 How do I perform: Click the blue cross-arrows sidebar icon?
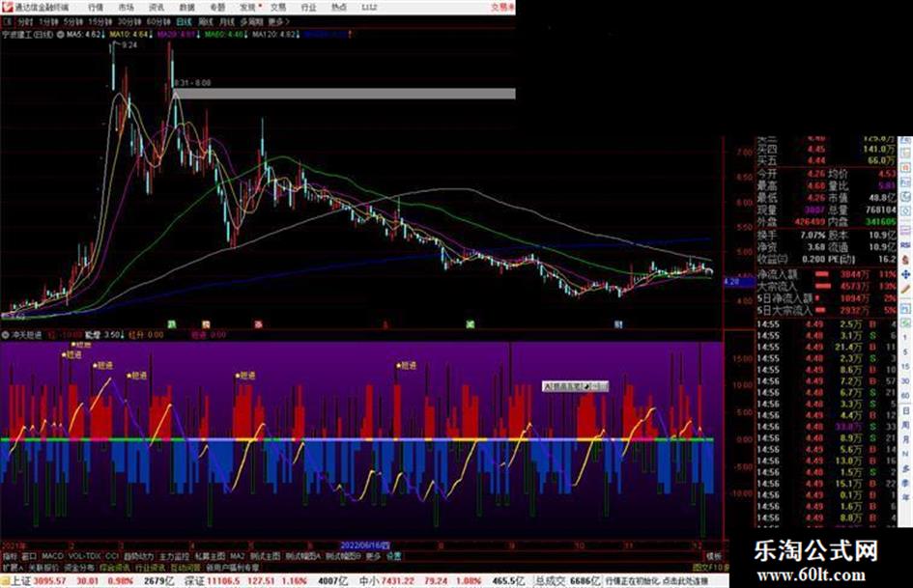coord(906,274)
